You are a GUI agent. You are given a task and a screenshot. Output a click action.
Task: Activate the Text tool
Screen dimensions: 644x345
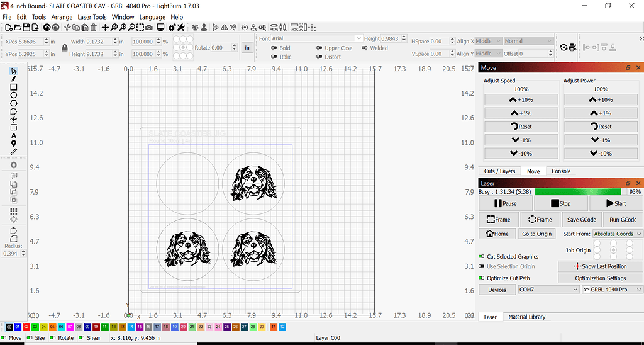(14, 135)
